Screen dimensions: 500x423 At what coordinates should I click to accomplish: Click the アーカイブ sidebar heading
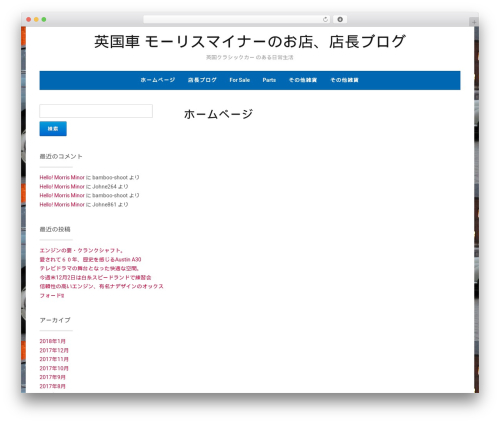click(55, 320)
